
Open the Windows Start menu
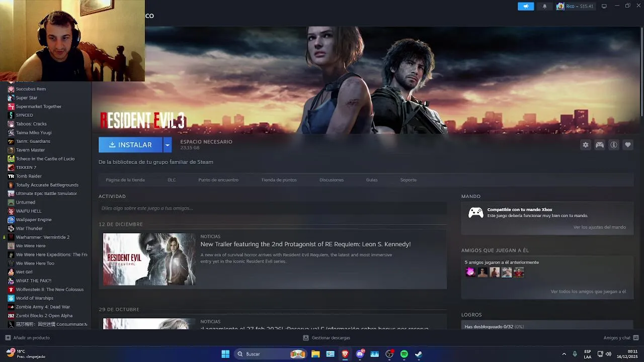pyautogui.click(x=225, y=354)
